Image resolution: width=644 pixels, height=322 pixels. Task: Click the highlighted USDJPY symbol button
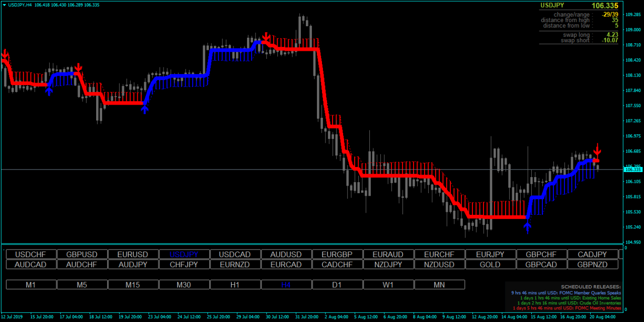[x=184, y=255]
